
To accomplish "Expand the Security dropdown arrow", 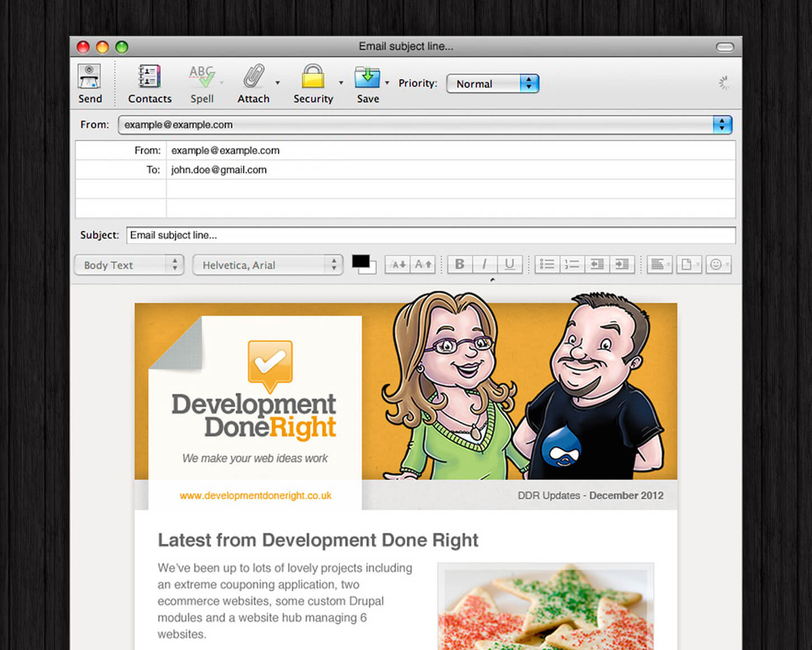I will coord(341,83).
